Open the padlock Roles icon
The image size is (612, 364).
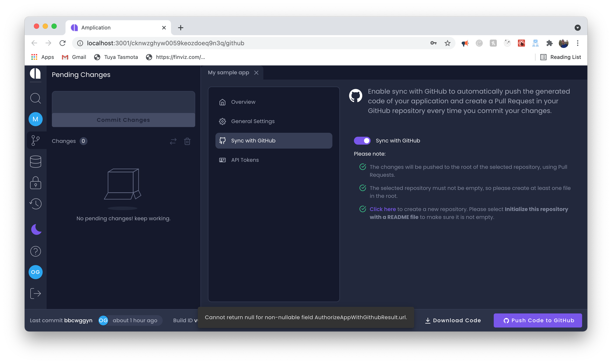click(x=36, y=183)
